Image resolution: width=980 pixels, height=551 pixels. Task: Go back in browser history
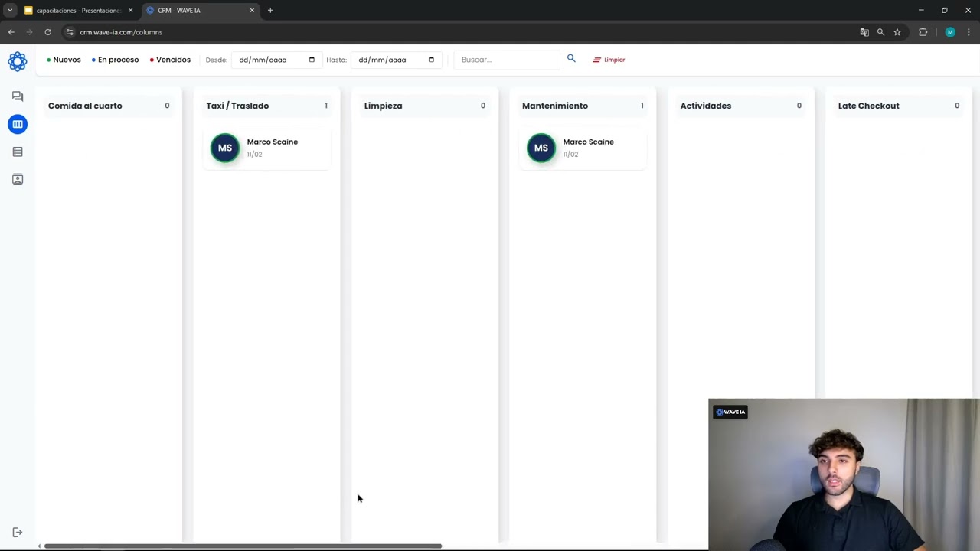click(x=11, y=32)
